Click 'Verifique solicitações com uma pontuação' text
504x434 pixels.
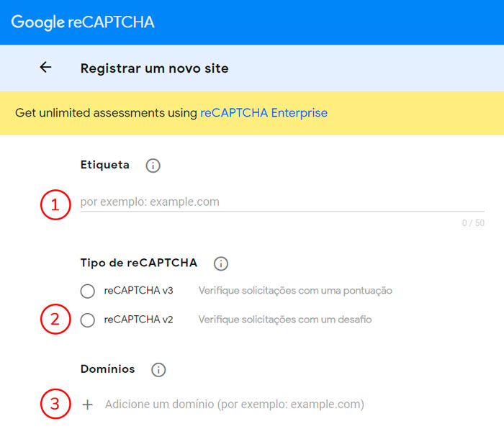[295, 291]
